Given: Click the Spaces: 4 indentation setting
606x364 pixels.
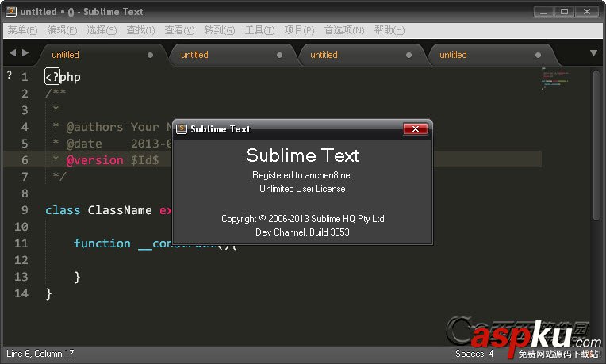Looking at the screenshot, I should pos(474,354).
